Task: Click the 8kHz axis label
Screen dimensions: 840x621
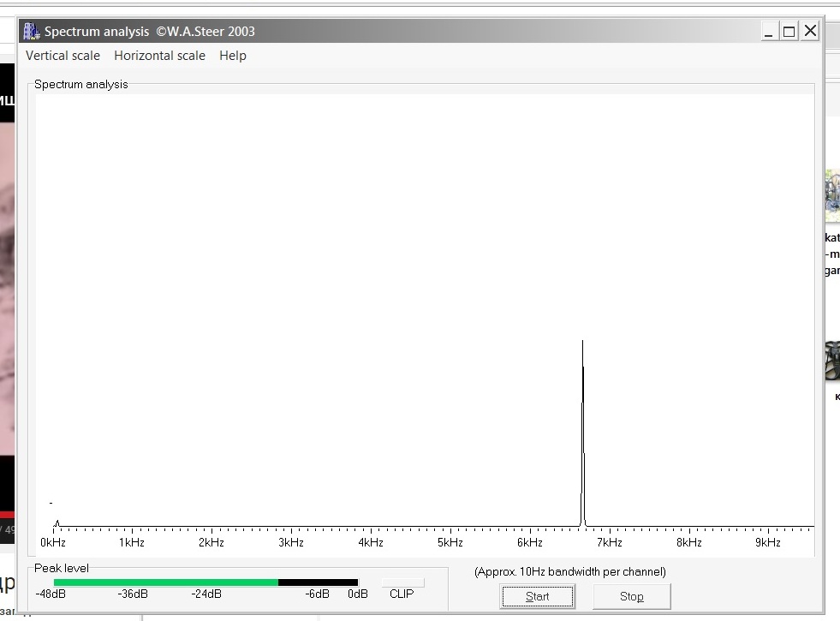Action: 689,542
